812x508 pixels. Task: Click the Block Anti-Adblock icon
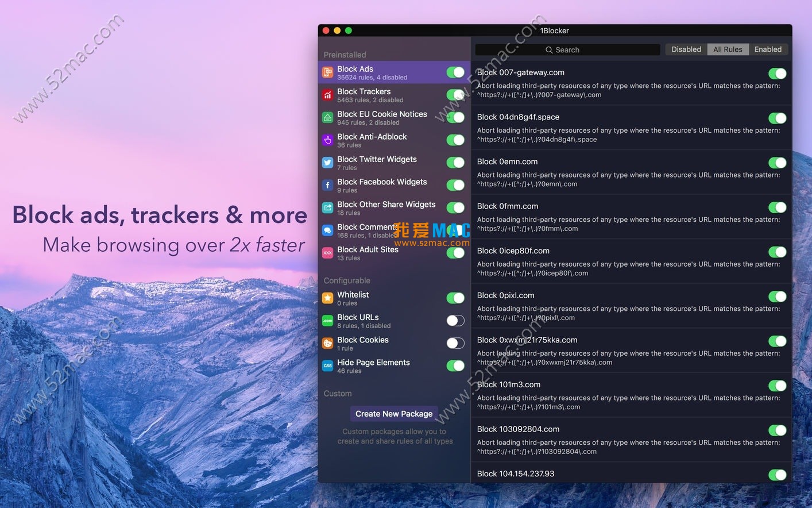[327, 140]
